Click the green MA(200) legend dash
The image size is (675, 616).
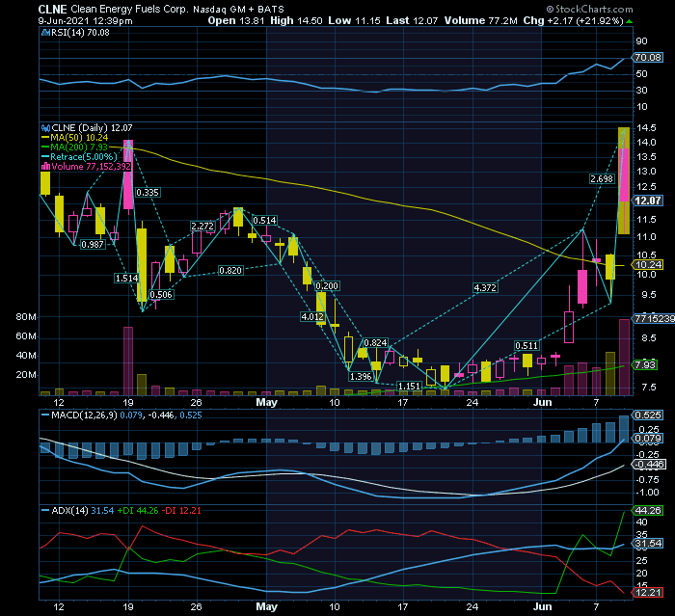(x=45, y=147)
